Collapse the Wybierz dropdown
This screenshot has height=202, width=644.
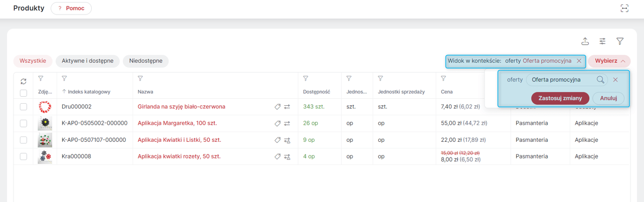pos(610,61)
